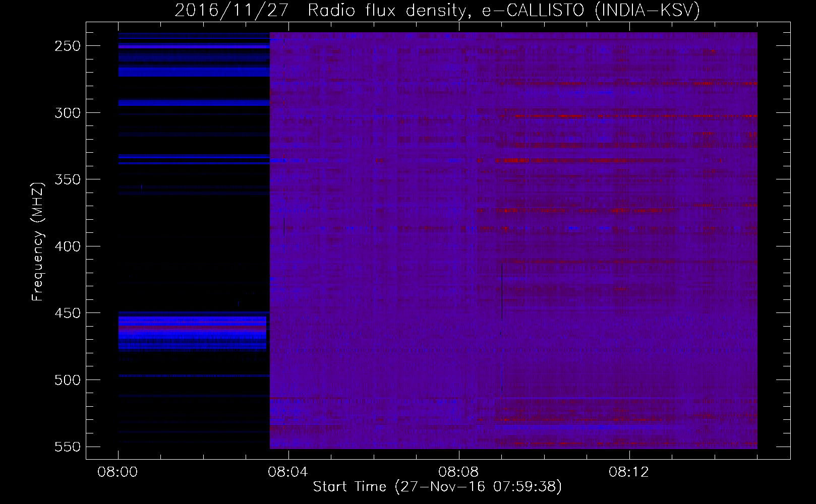816x504 pixels.
Task: Click the bright blue band near 460 MHz
Action: 192,333
